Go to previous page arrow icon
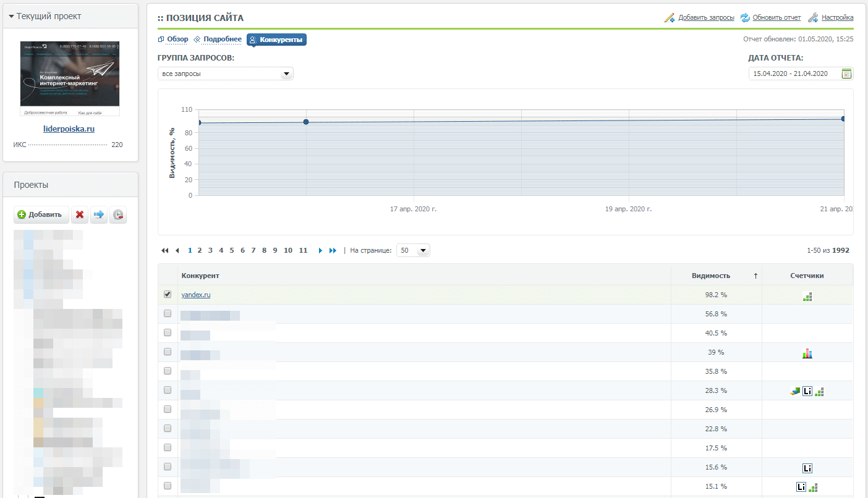868x498 pixels. point(177,251)
